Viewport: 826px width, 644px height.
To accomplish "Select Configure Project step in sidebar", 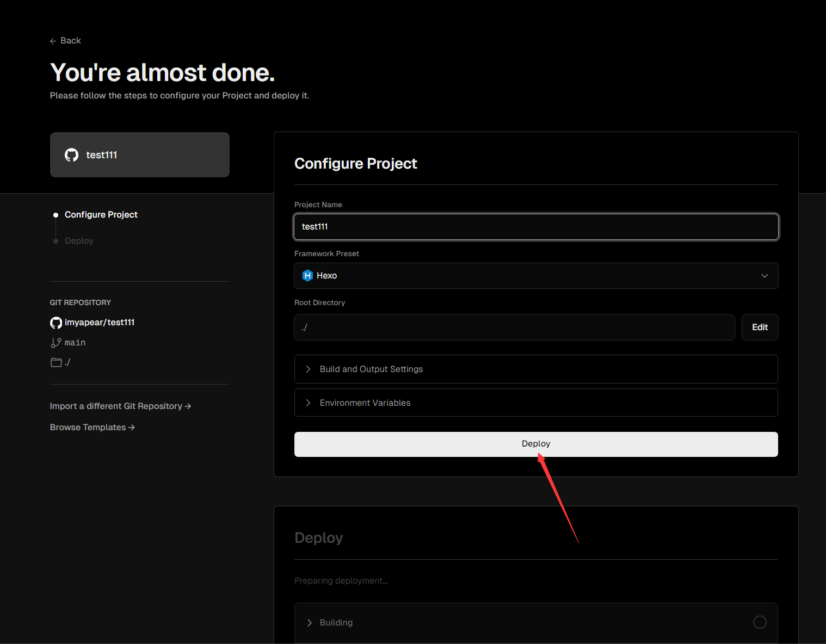I will pos(101,215).
